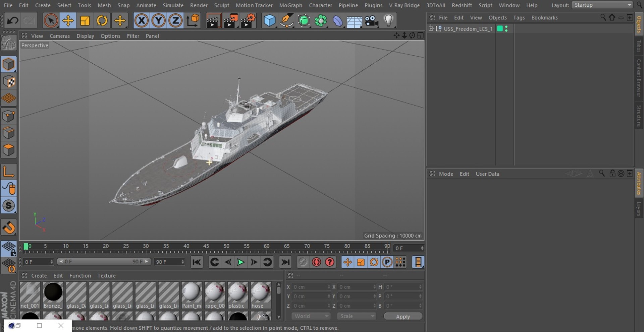Open the World coordinate dropdown

311,316
